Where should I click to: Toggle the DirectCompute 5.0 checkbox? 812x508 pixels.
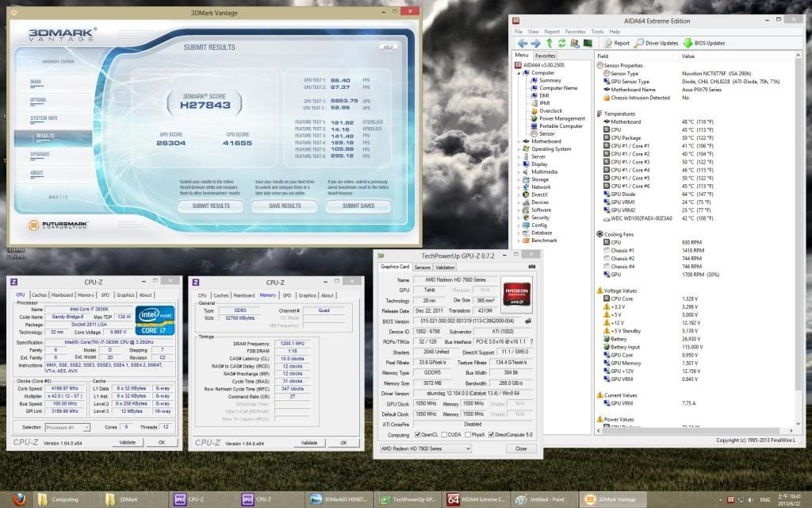[491, 435]
